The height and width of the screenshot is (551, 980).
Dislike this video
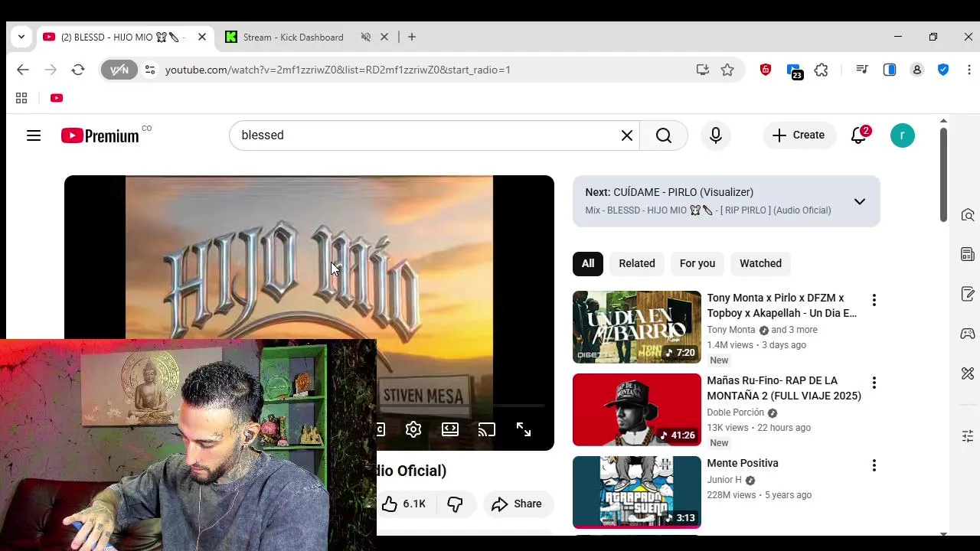point(456,504)
